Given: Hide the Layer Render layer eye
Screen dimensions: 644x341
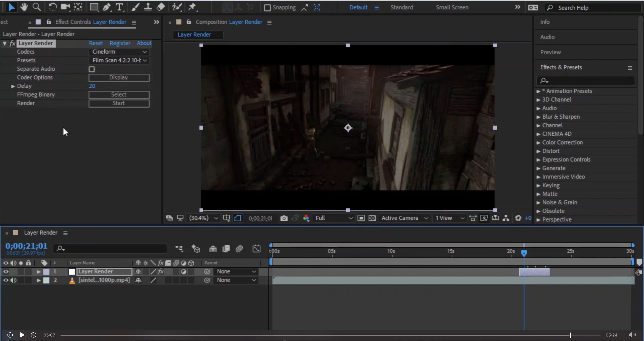Looking at the screenshot, I should click(x=6, y=271).
